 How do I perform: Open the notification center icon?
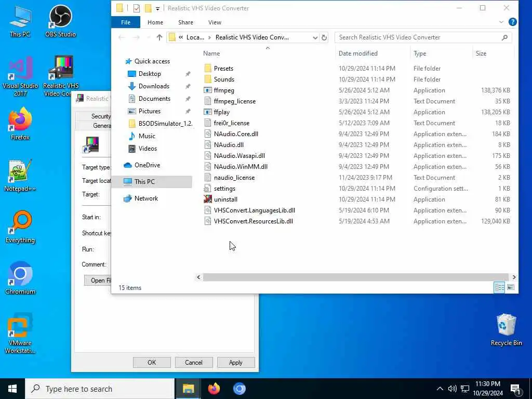coord(516,389)
